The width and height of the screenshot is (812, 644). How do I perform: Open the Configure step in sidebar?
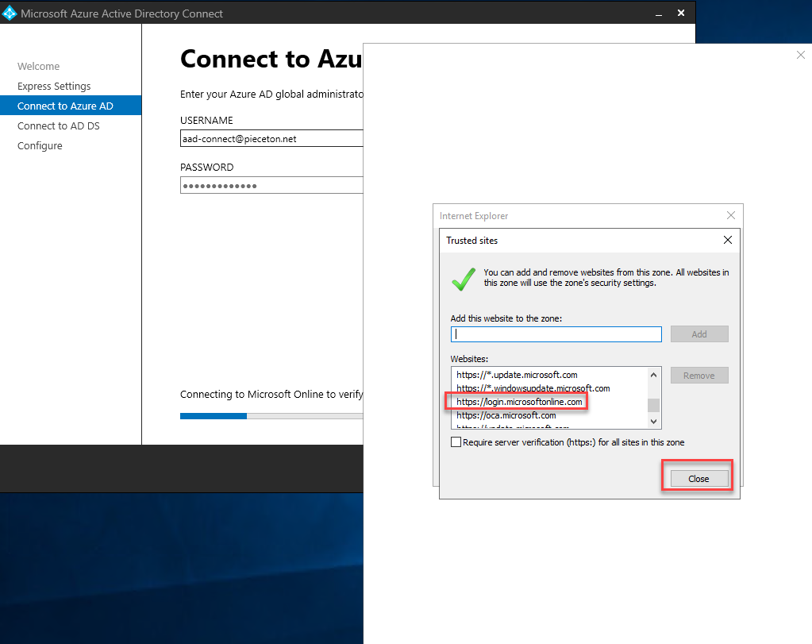40,145
